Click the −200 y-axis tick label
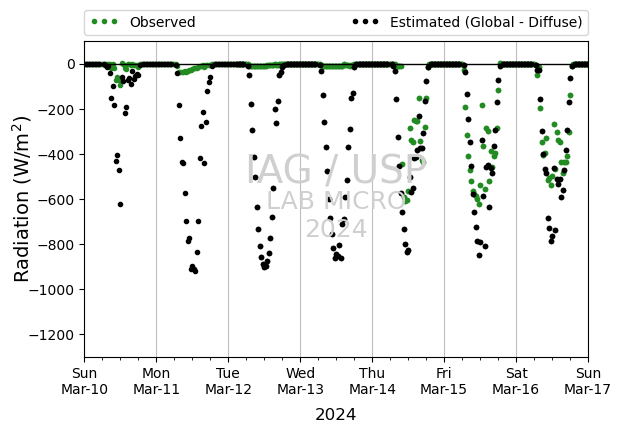The width and height of the screenshot is (622, 433). point(56,109)
